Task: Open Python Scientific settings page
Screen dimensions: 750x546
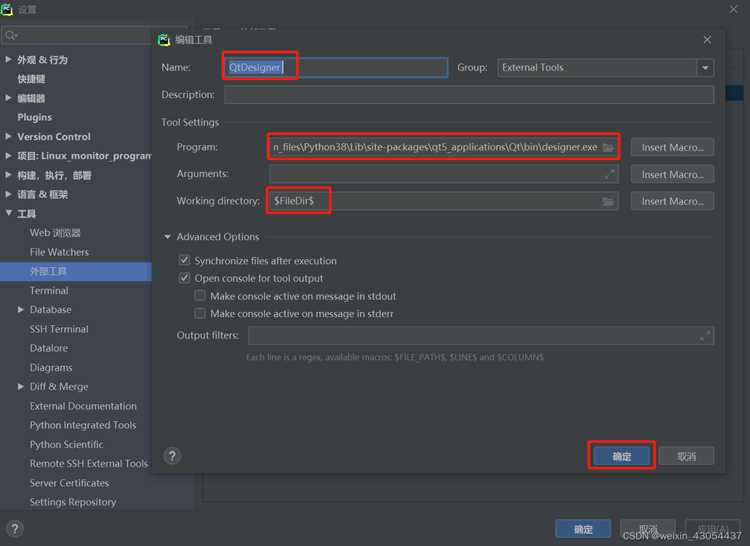Action: point(66,444)
